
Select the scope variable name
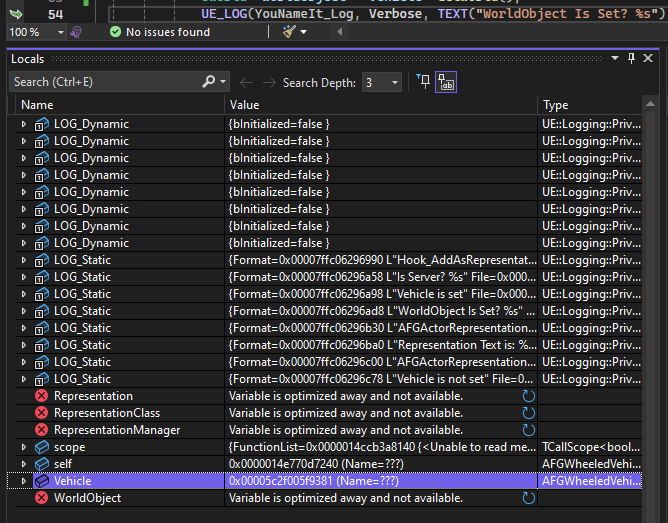point(69,447)
